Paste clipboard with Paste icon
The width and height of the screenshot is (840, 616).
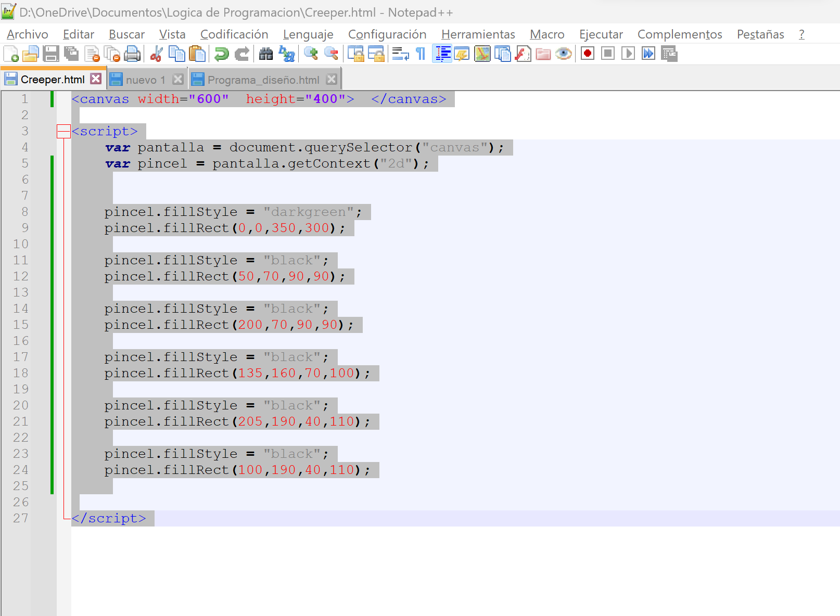coord(197,54)
